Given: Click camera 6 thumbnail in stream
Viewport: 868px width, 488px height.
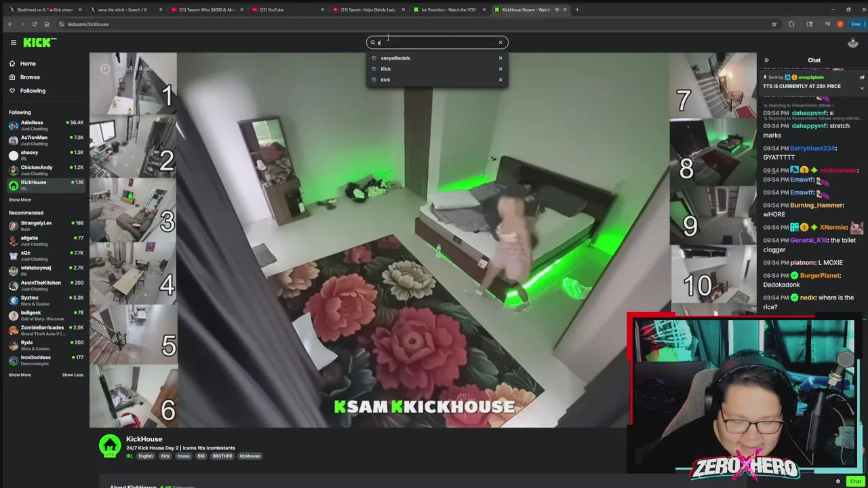Looking at the screenshot, I should (x=133, y=398).
